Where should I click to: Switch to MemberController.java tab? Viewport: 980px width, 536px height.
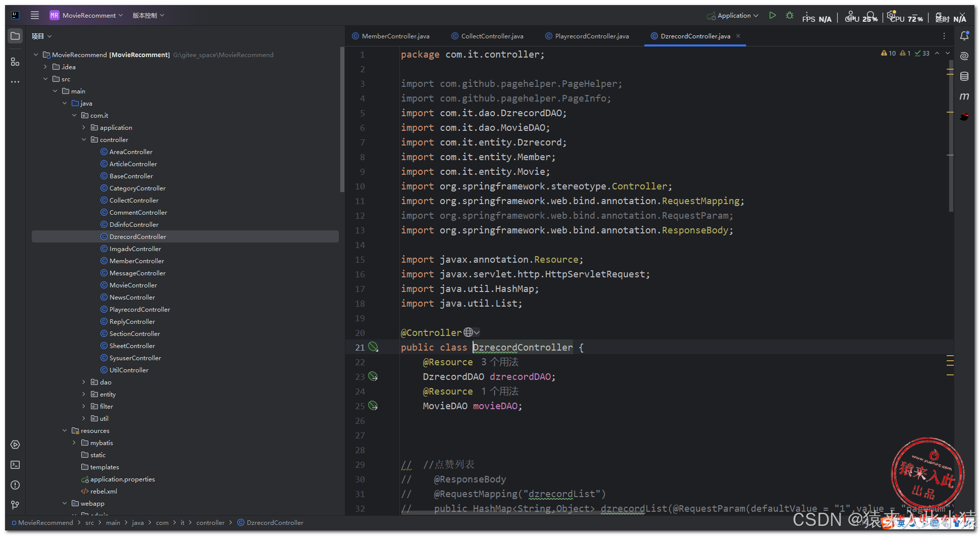point(391,36)
